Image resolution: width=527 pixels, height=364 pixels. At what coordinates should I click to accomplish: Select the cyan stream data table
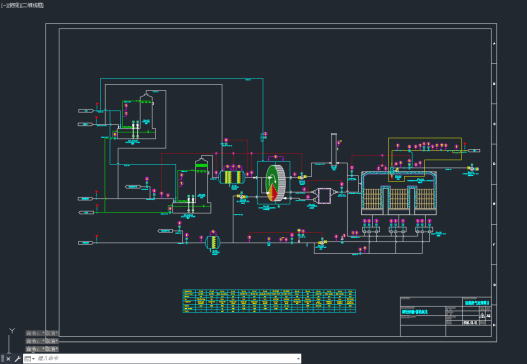pos(269,301)
